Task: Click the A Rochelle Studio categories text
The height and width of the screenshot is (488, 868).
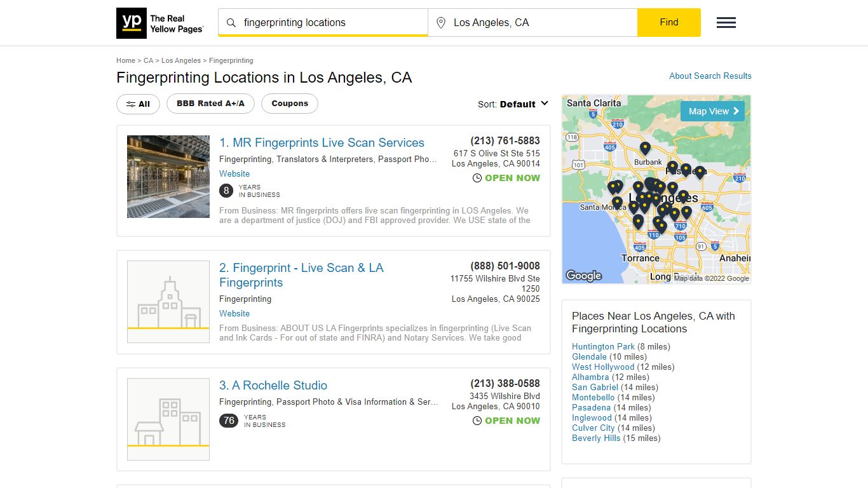Action: pyautogui.click(x=329, y=402)
